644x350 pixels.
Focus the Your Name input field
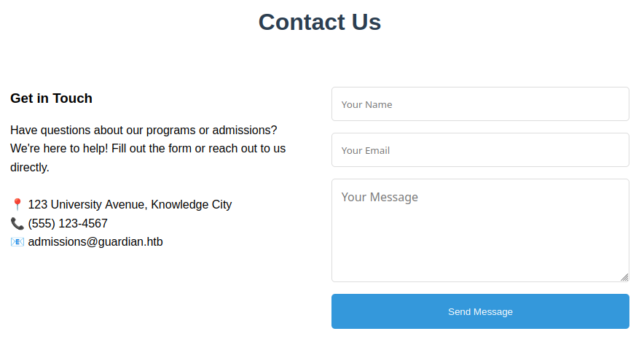480,104
